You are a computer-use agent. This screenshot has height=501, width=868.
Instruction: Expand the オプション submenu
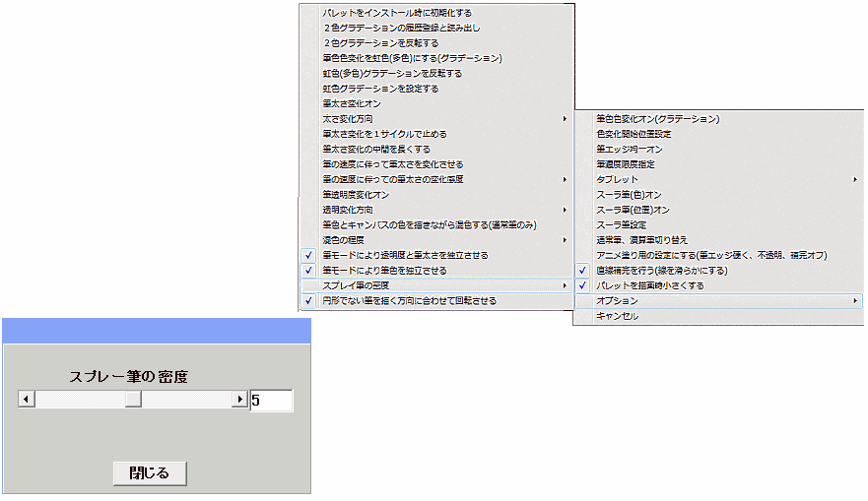click(x=618, y=300)
